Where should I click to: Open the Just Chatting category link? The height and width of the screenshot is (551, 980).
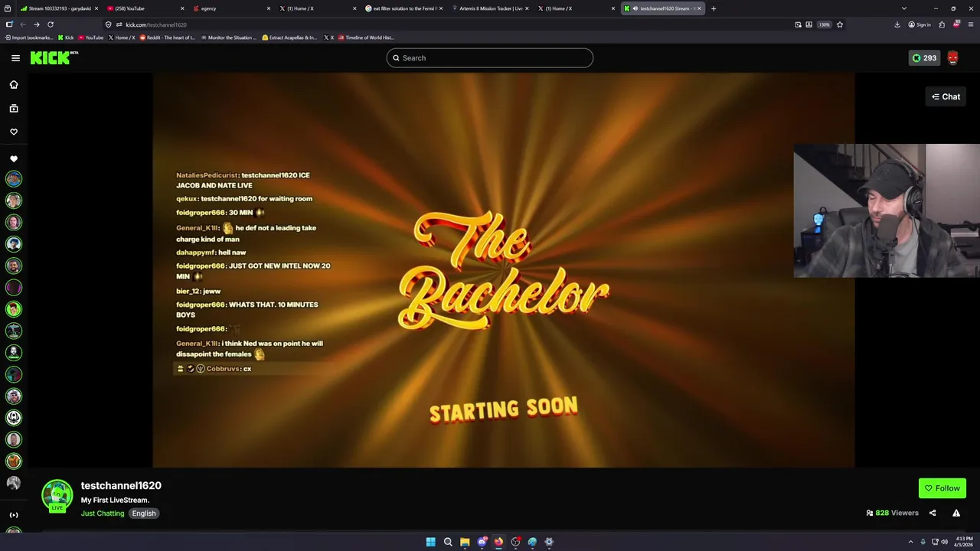point(103,514)
